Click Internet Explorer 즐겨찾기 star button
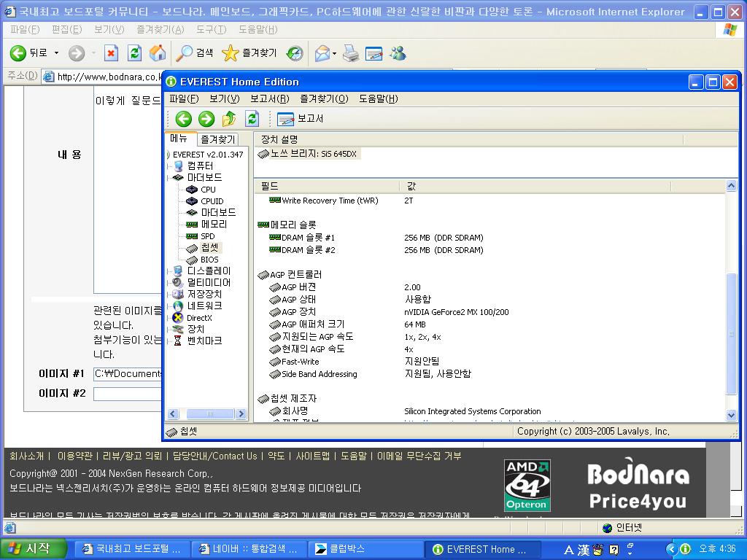This screenshot has height=560, width=747. pos(249,52)
